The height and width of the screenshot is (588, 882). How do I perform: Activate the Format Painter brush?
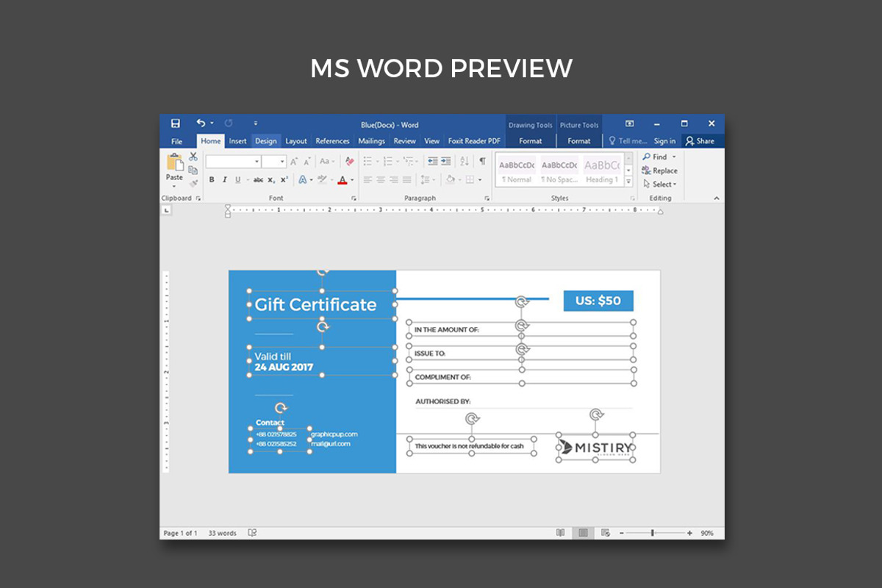[x=193, y=183]
